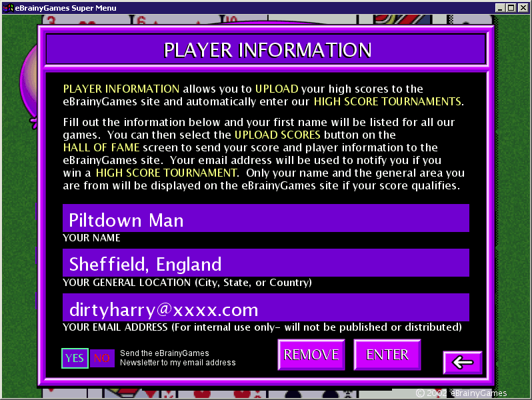Minimize the eBrainyGames Super Menu window

pos(500,8)
